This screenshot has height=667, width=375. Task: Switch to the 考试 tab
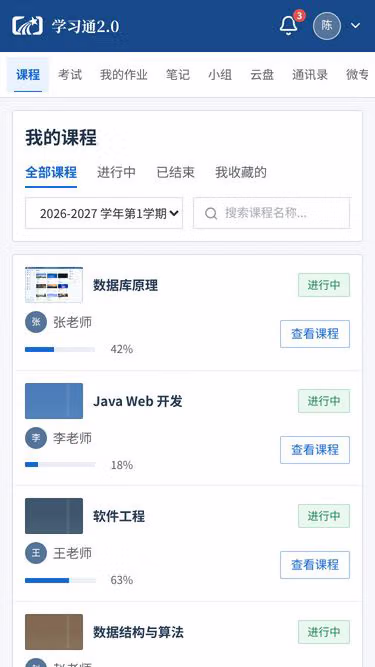coord(70,75)
